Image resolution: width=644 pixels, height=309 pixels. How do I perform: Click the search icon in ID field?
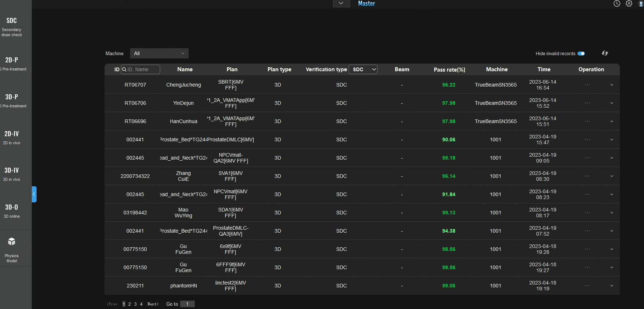(124, 69)
